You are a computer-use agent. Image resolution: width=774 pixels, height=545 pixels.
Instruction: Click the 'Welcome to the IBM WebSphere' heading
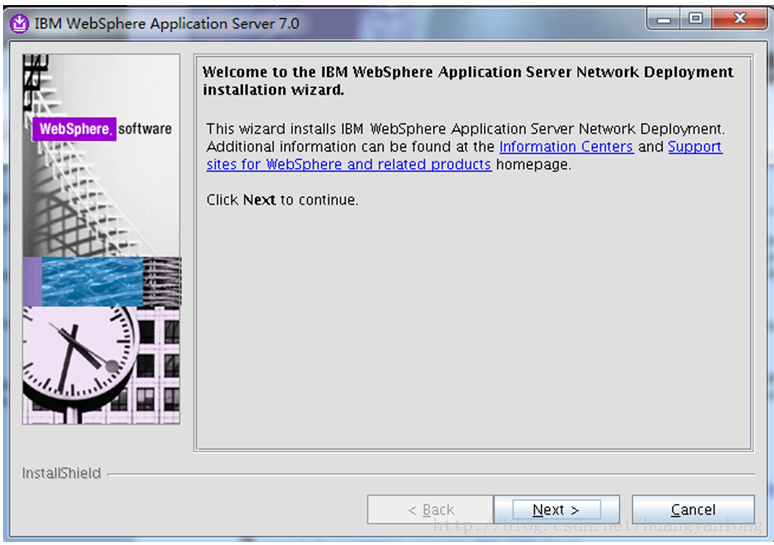point(467,80)
